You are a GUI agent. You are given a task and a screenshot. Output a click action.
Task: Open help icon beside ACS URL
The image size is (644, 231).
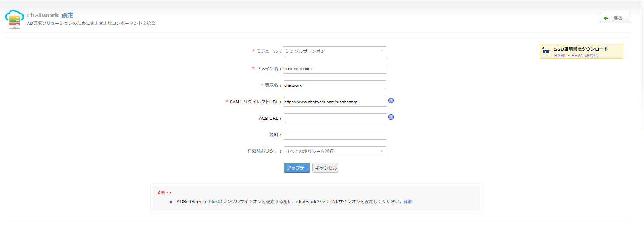click(391, 117)
